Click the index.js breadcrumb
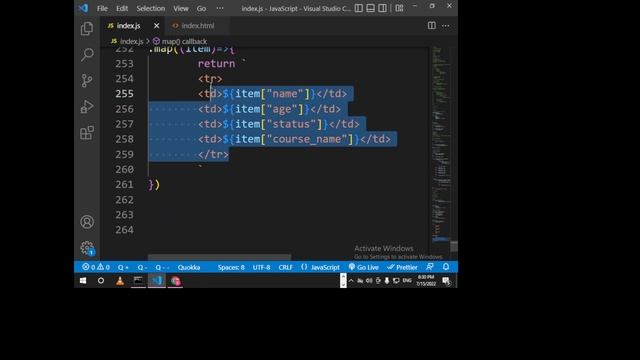 pos(127,41)
